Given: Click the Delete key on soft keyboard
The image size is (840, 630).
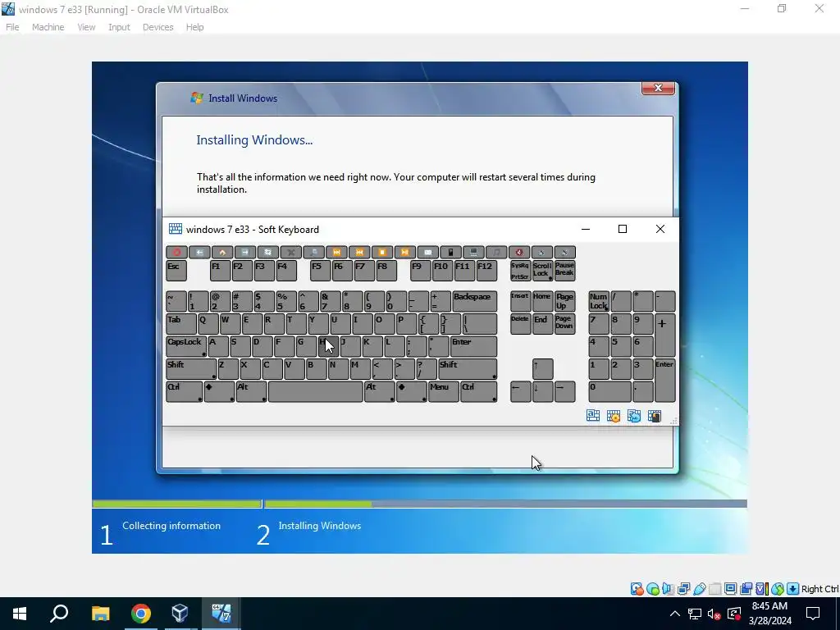Looking at the screenshot, I should pyautogui.click(x=520, y=324).
